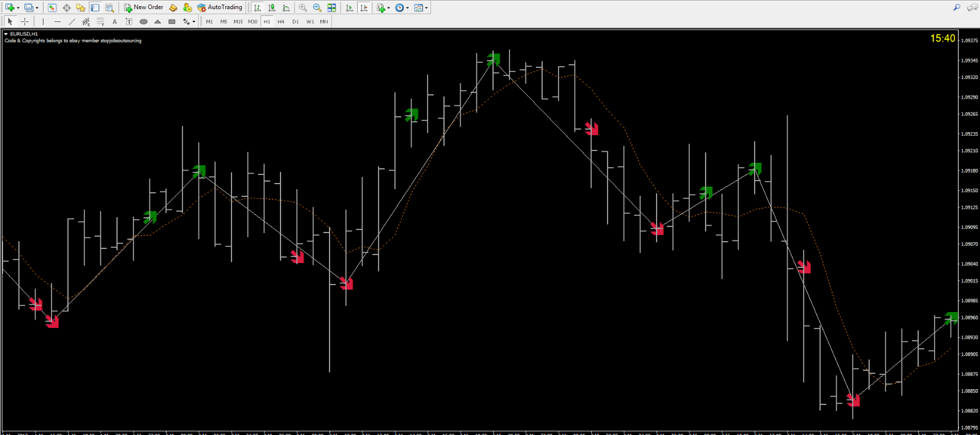The width and height of the screenshot is (980, 435).
Task: Tile chart windows
Action: (x=331, y=7)
